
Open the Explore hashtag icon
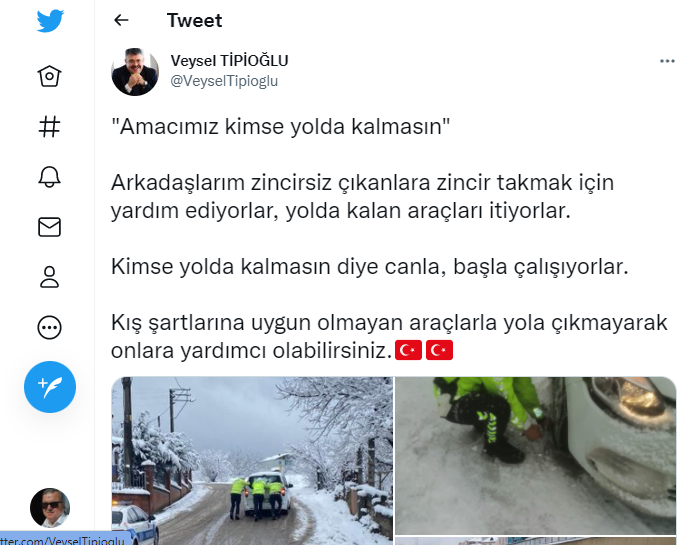[x=49, y=126]
